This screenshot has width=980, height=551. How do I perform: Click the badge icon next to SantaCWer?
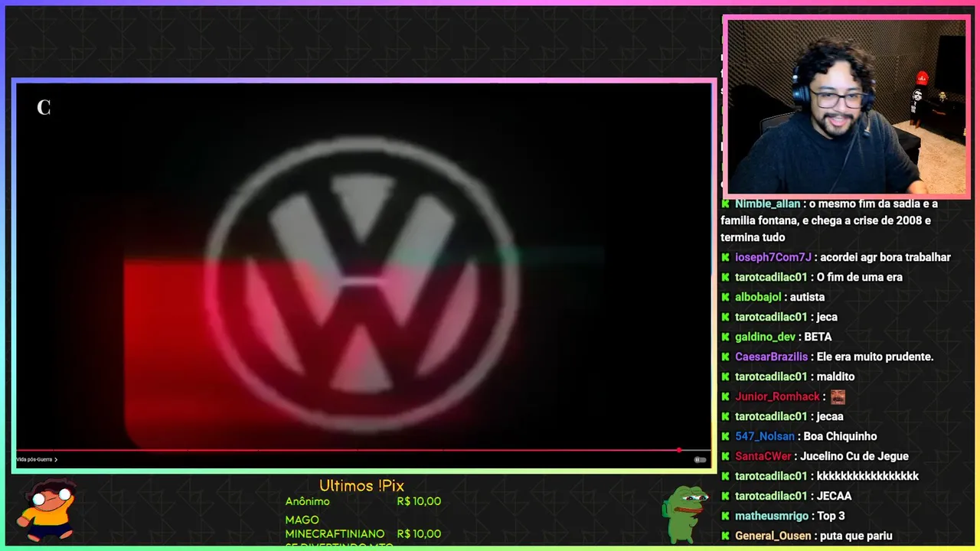725,456
